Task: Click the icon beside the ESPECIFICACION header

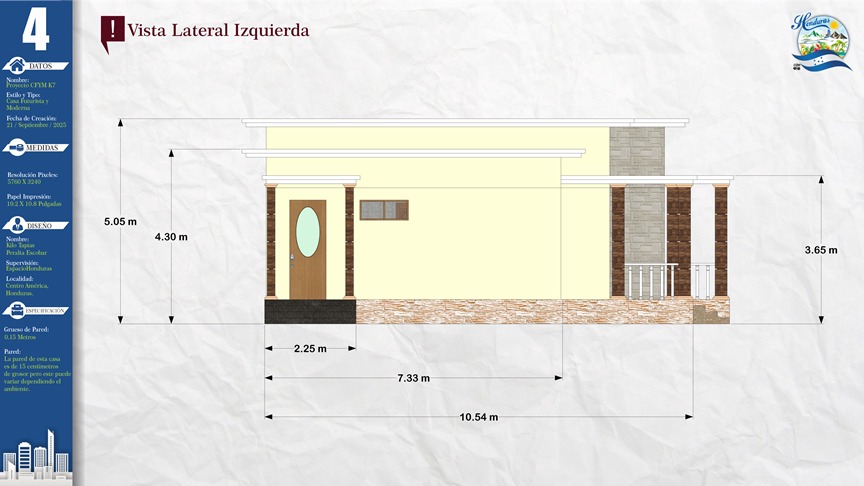Action: click(x=14, y=311)
